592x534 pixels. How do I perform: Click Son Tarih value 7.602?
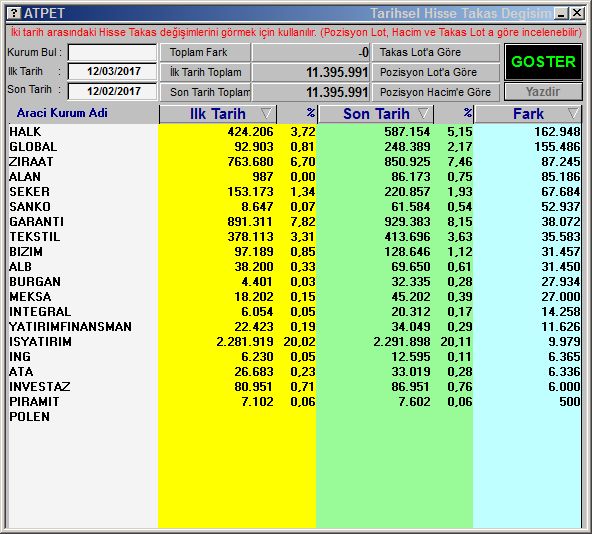point(415,402)
